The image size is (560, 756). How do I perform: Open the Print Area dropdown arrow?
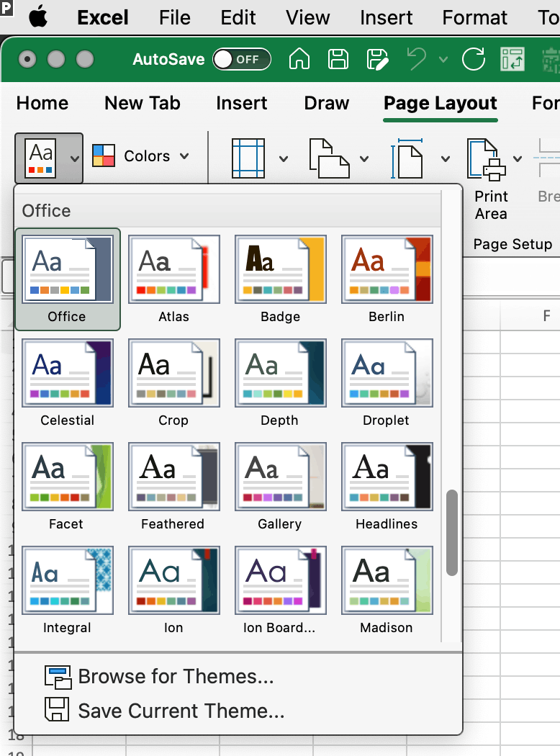click(x=517, y=158)
